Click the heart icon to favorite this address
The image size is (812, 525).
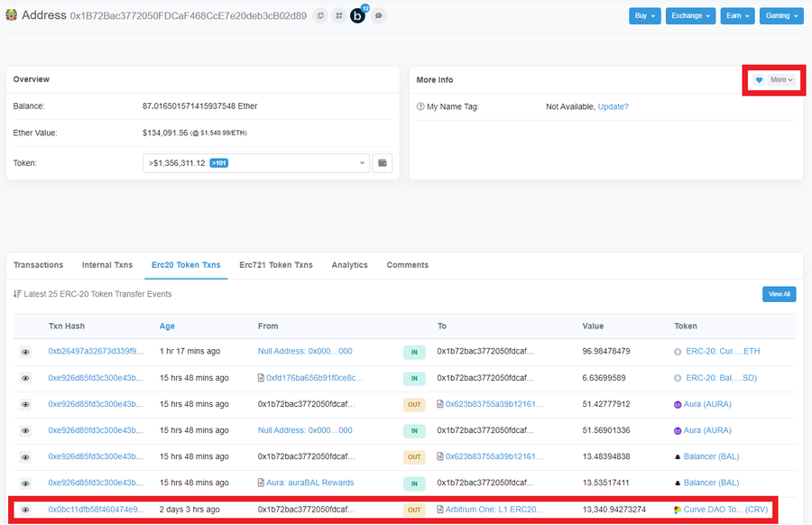pos(758,79)
